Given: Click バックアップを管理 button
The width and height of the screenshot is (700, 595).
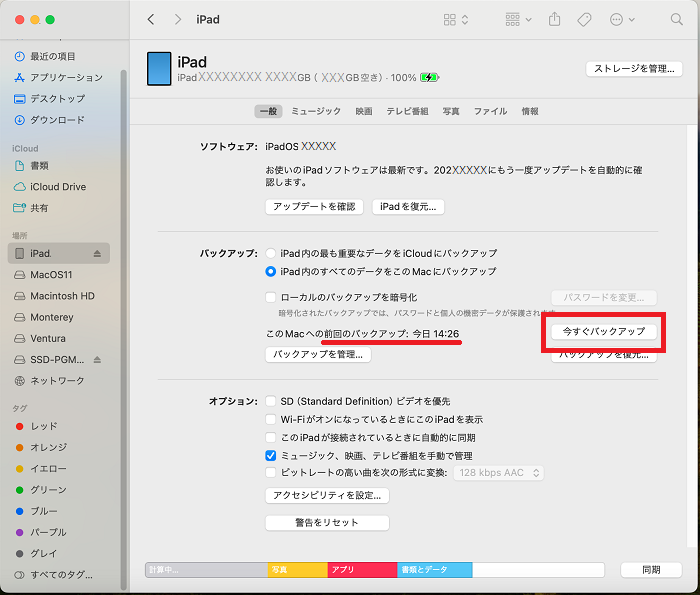Looking at the screenshot, I should [318, 355].
